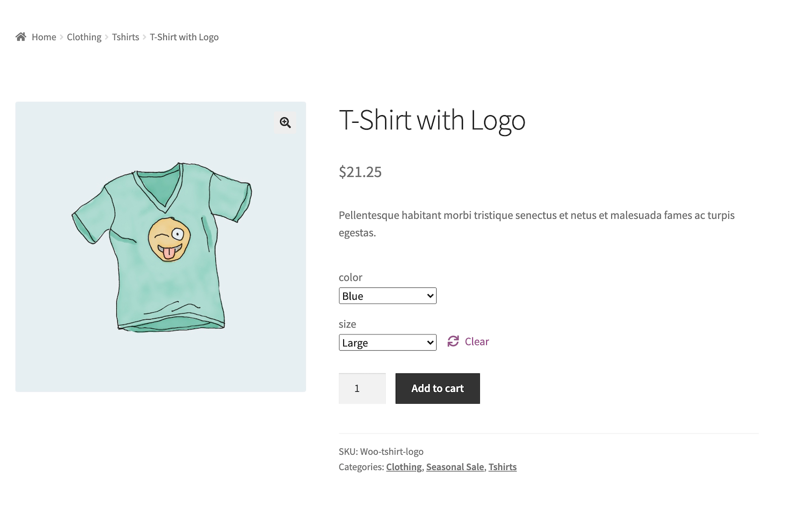
Task: Open the Clothing breadcrumb link
Action: pyautogui.click(x=84, y=37)
